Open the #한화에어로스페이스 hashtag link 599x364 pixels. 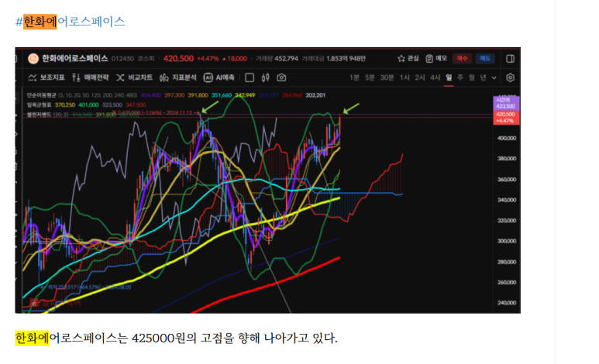[71, 22]
